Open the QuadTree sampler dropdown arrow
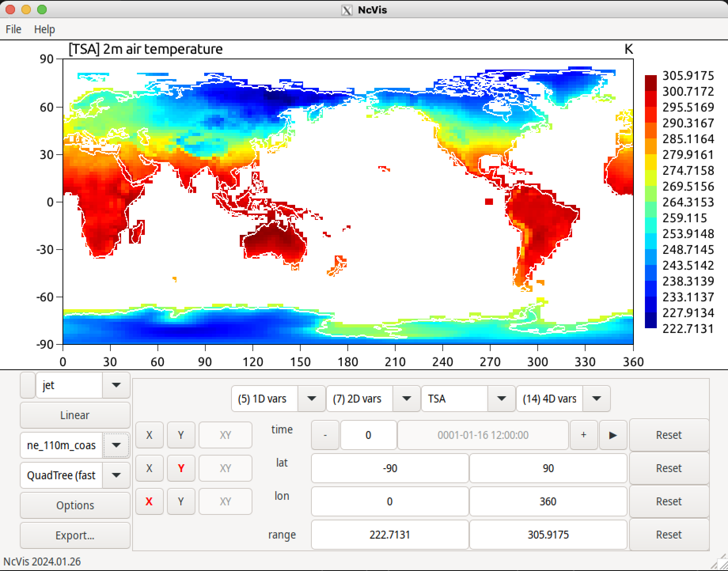Viewport: 728px width, 571px height. coord(116,475)
